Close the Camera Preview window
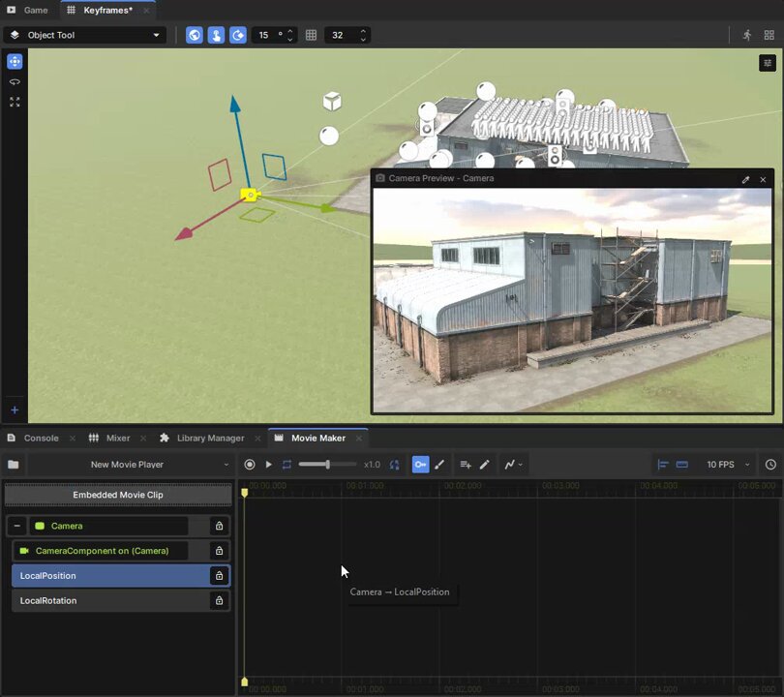Image resolution: width=784 pixels, height=697 pixels. [x=763, y=179]
